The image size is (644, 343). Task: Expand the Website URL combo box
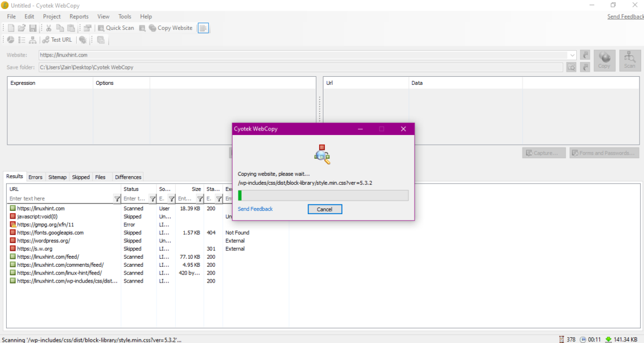pyautogui.click(x=572, y=55)
